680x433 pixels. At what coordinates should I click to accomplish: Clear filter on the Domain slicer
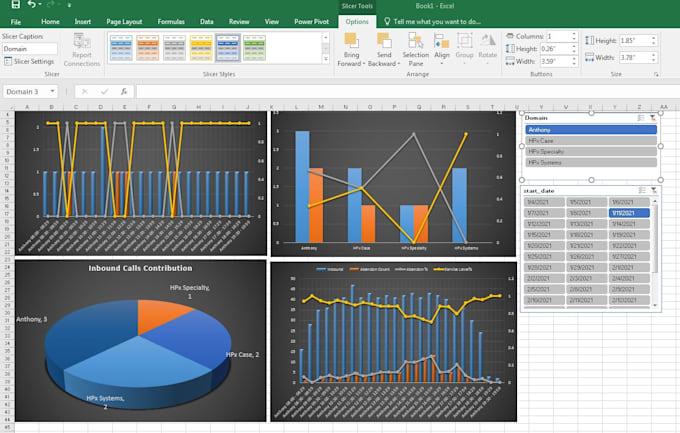pos(653,118)
